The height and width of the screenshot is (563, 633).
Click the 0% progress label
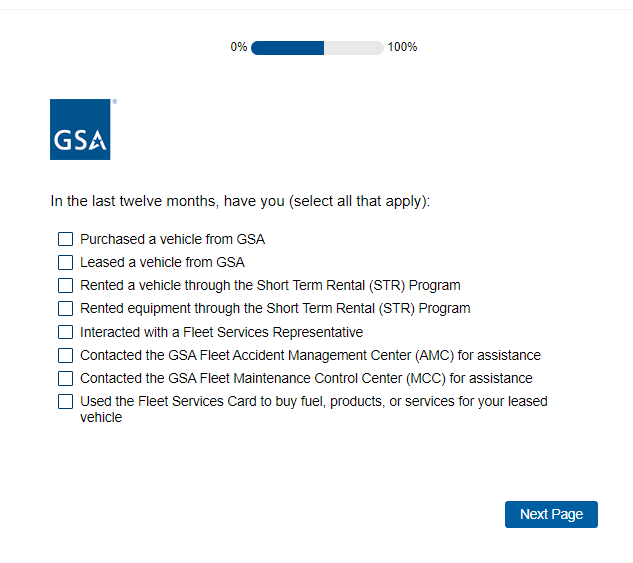[238, 48]
